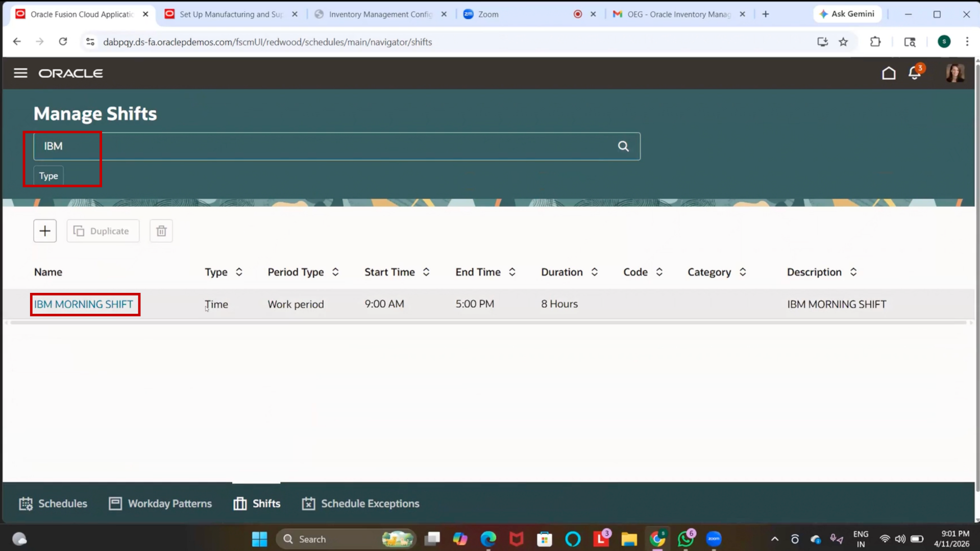The width and height of the screenshot is (980, 551).
Task: Click the 8 Hours duration cell
Action: coord(559,304)
